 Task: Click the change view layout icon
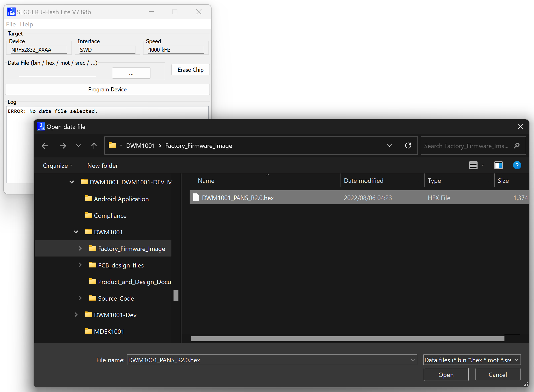[473, 165]
